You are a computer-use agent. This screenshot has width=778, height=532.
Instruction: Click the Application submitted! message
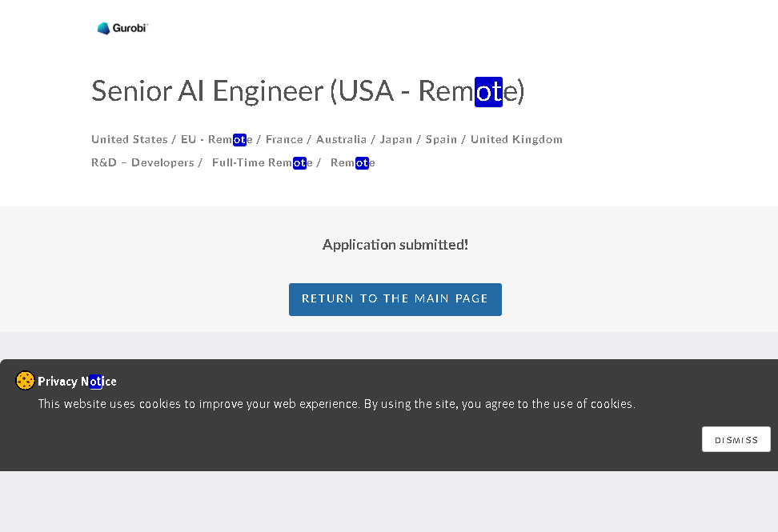395,245
